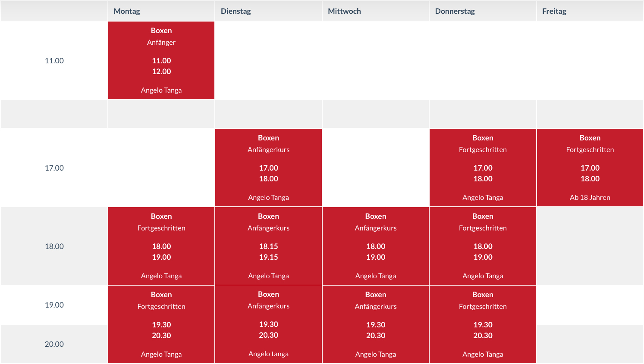Click the 11.00 time row label
This screenshot has width=644, height=364.
point(54,61)
